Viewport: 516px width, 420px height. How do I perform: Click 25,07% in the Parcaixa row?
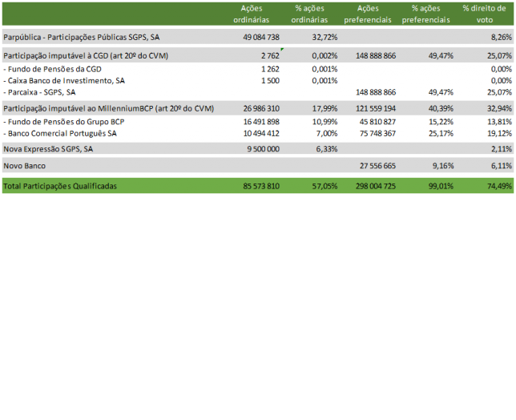tap(499, 92)
